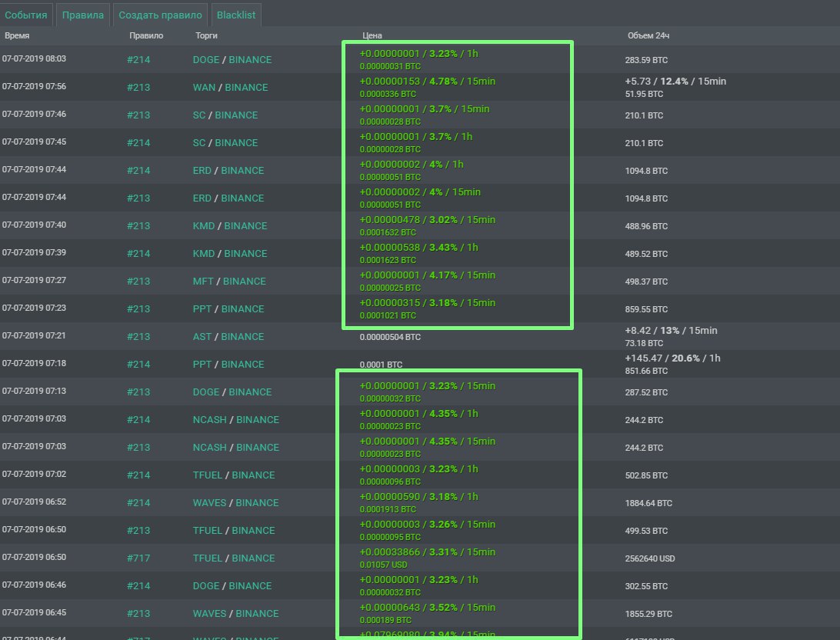Select the 498.37 BTC volume value
The height and width of the screenshot is (640, 840).
(646, 282)
